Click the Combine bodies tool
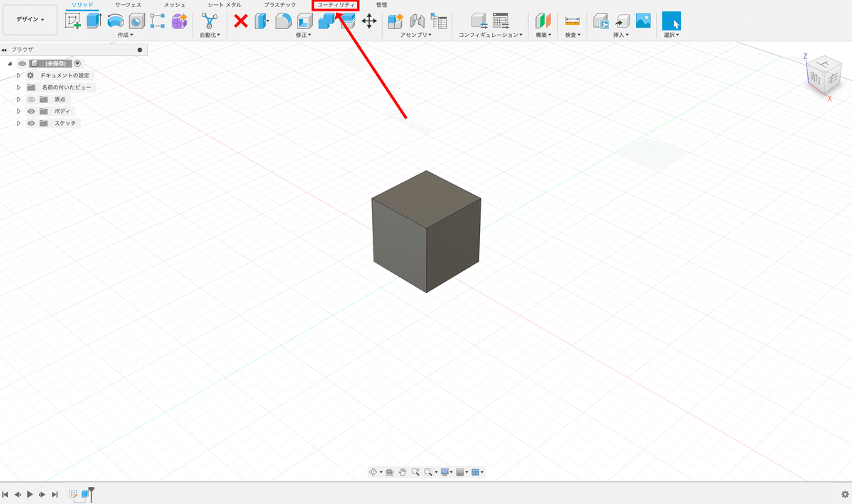This screenshot has height=504, width=852. coord(327,21)
